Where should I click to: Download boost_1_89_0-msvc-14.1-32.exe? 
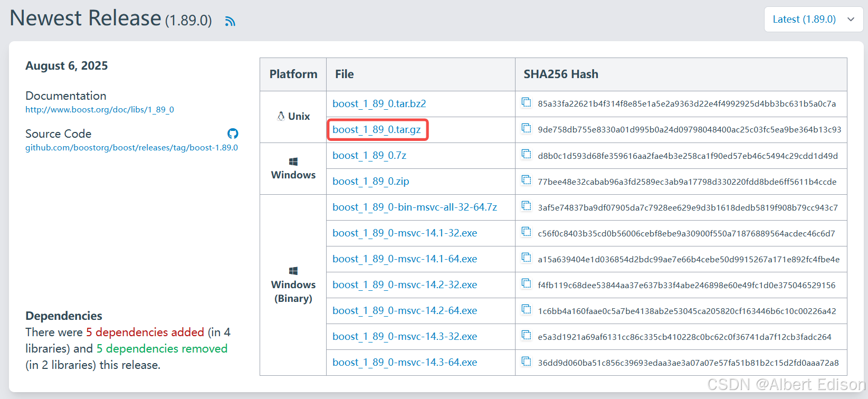pyautogui.click(x=405, y=233)
